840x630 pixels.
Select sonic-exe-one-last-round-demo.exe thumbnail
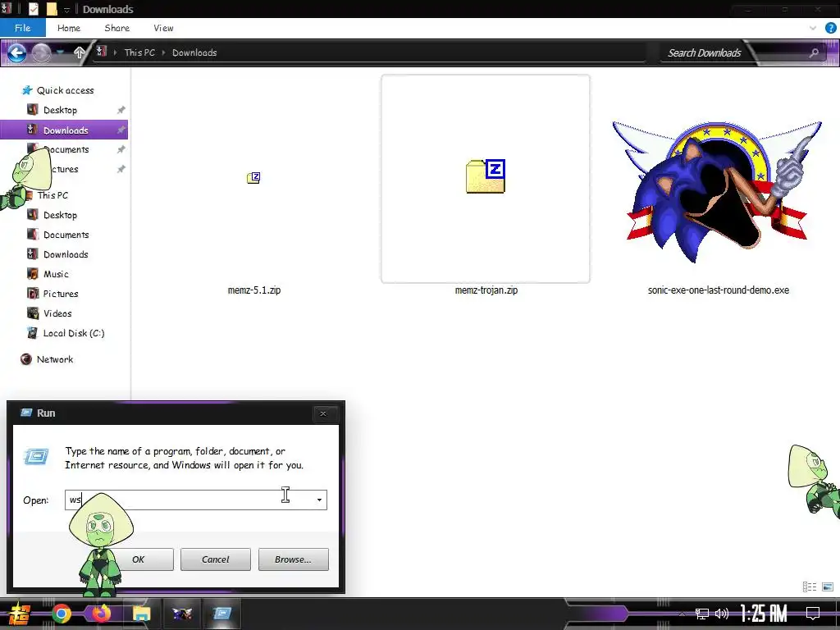(x=717, y=192)
